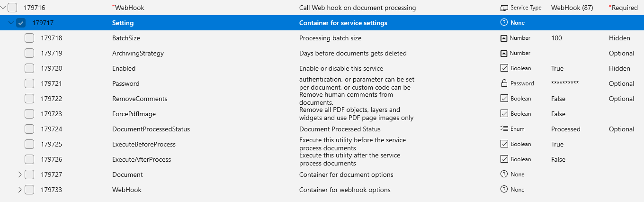Click the Number icon for ArchivingStrategy
This screenshot has height=202, width=644.
pos(504,53)
